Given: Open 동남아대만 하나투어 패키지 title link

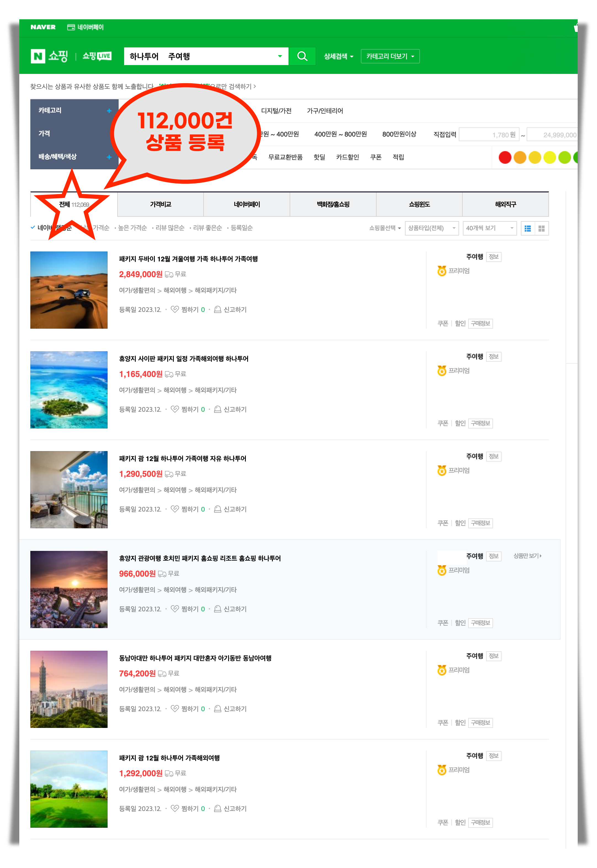Looking at the screenshot, I should [195, 658].
